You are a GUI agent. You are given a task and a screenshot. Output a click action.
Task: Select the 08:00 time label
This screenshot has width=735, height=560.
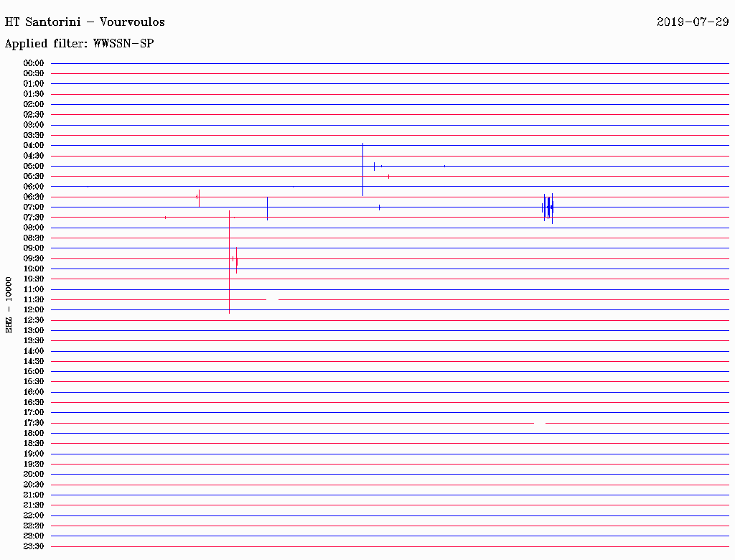coord(34,228)
